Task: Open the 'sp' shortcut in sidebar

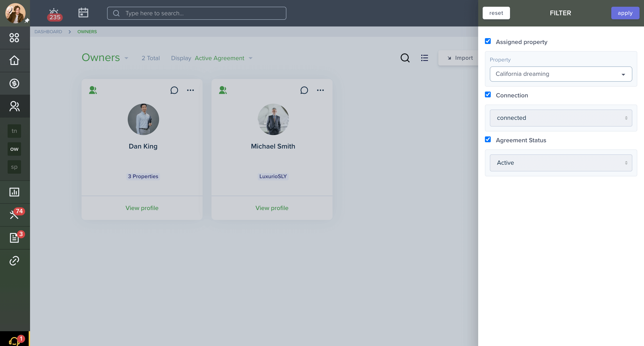Action: coord(14,167)
